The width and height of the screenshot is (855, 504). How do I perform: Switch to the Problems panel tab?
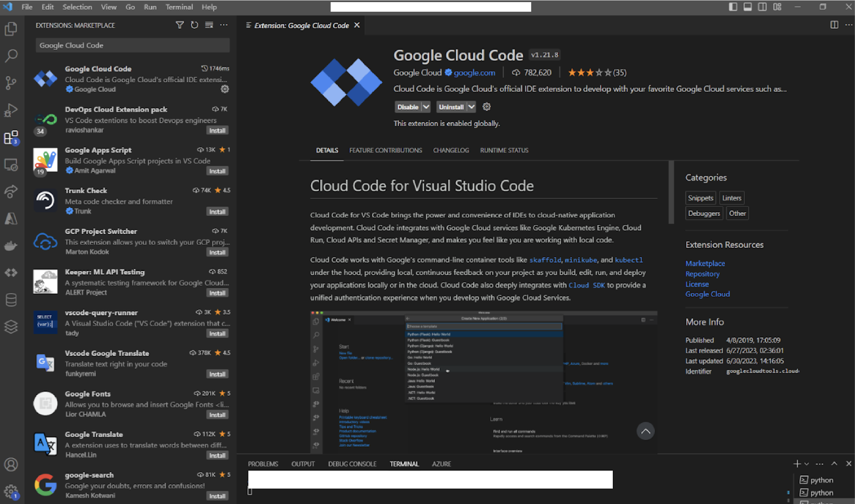click(263, 464)
